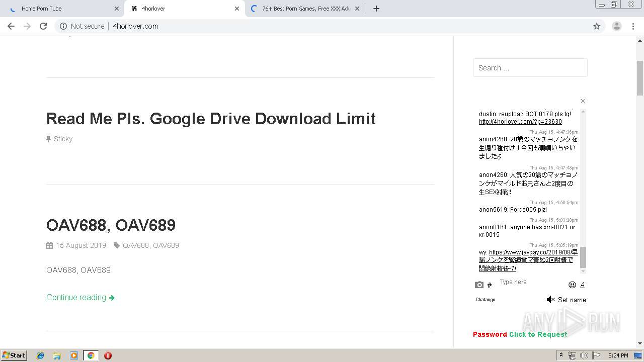Click the site Search field
The width and height of the screenshot is (644, 362).
click(x=530, y=68)
